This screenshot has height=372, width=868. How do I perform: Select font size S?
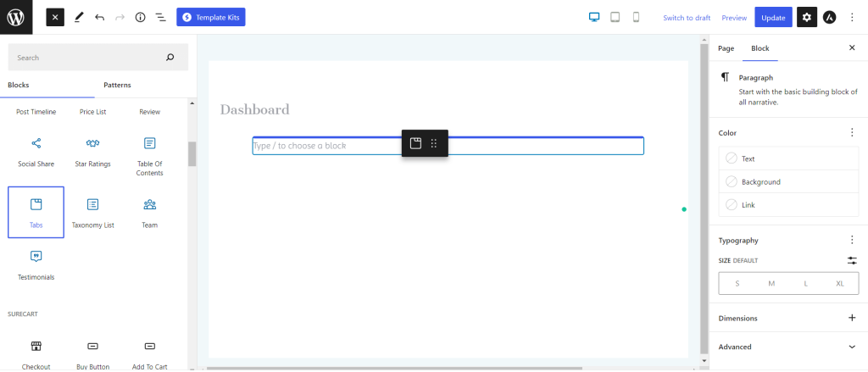(737, 283)
